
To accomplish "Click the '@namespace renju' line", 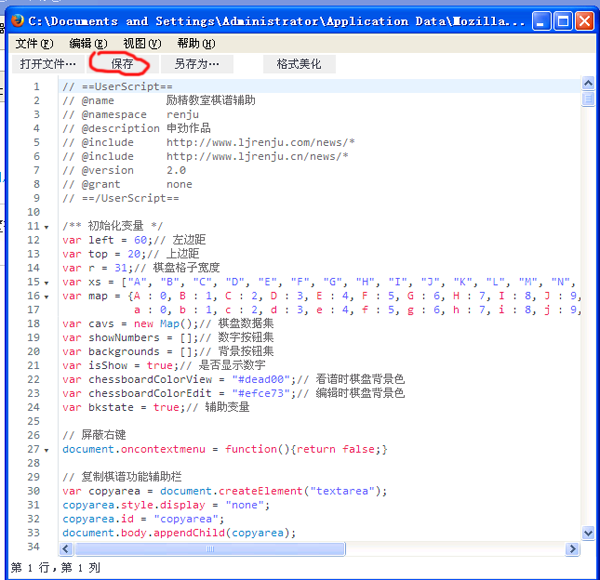I will [130, 114].
